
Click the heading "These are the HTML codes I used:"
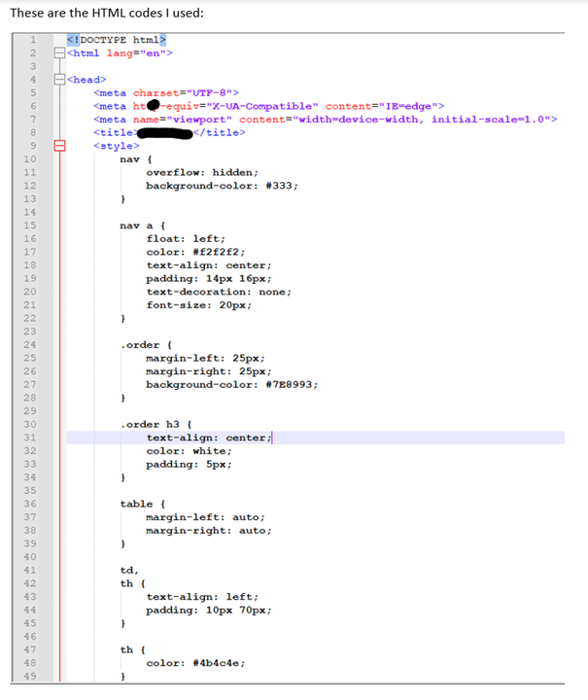pyautogui.click(x=107, y=13)
